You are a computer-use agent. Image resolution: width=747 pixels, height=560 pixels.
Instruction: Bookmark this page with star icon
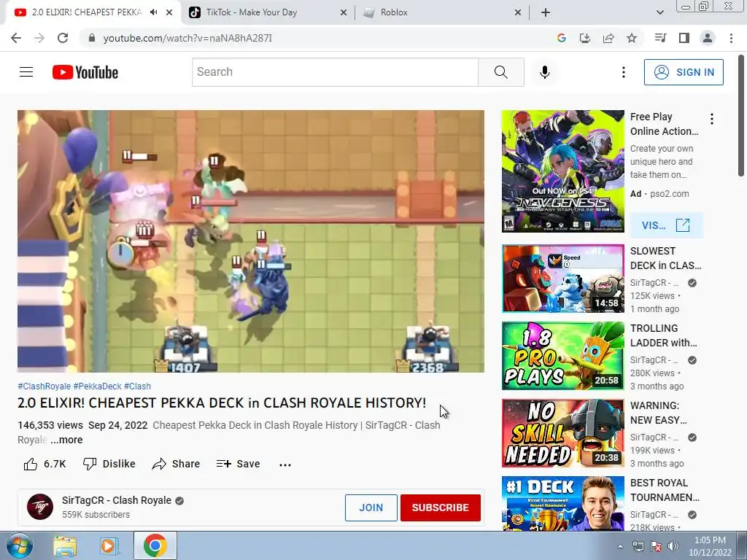[632, 38]
